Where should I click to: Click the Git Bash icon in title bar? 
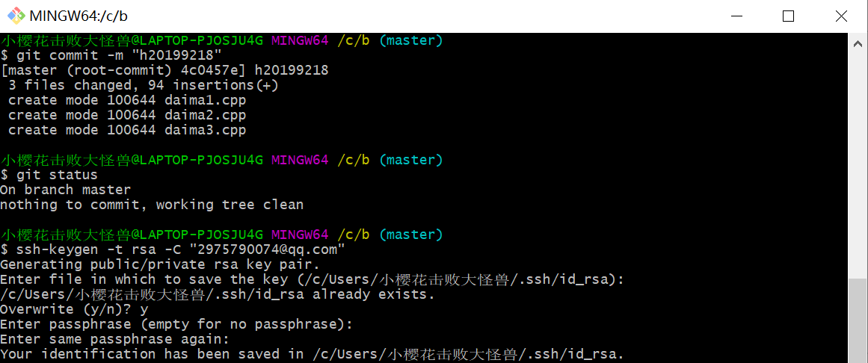[x=15, y=16]
